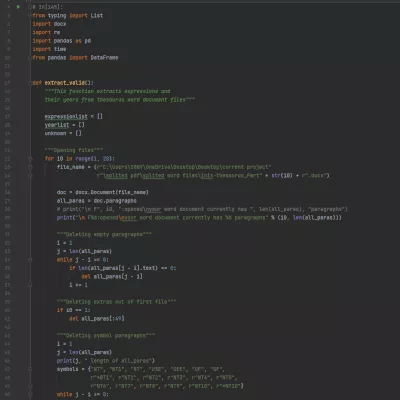The image size is (400, 400).
Task: Collapse the for loop fold marker
Action: pos(30,159)
